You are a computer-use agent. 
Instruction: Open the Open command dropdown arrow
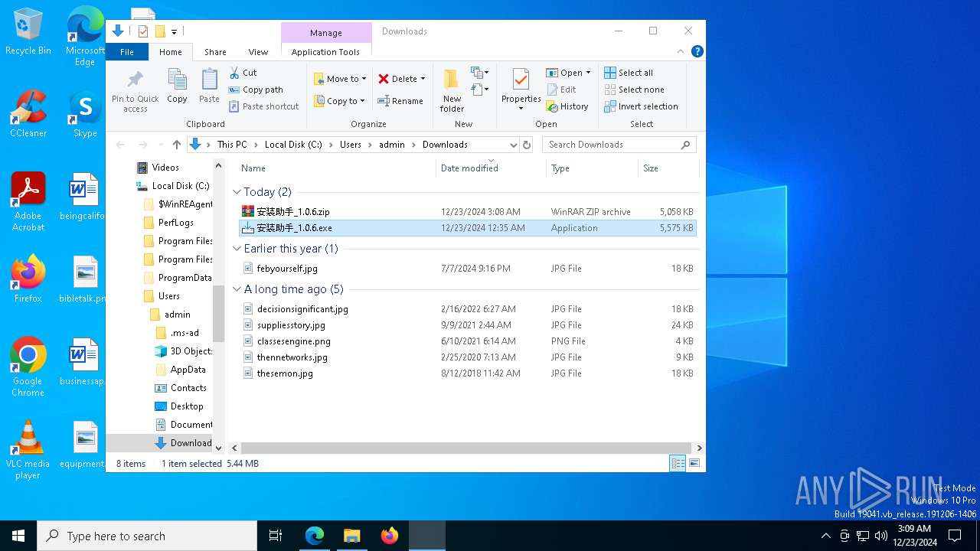tap(588, 73)
